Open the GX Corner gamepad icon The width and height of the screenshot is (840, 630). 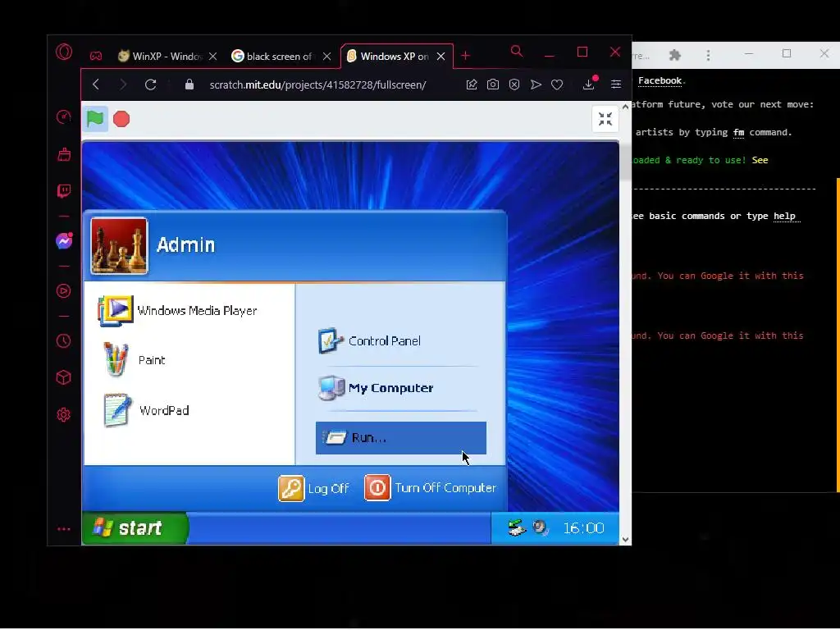(96, 56)
